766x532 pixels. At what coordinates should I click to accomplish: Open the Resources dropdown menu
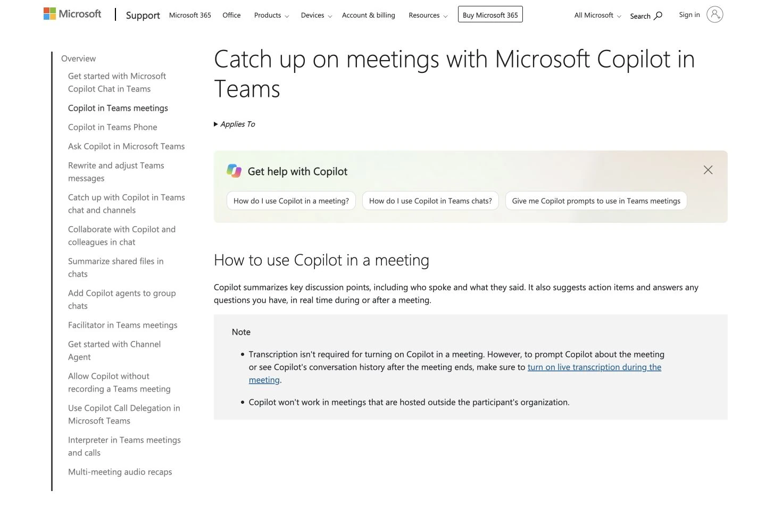[428, 15]
